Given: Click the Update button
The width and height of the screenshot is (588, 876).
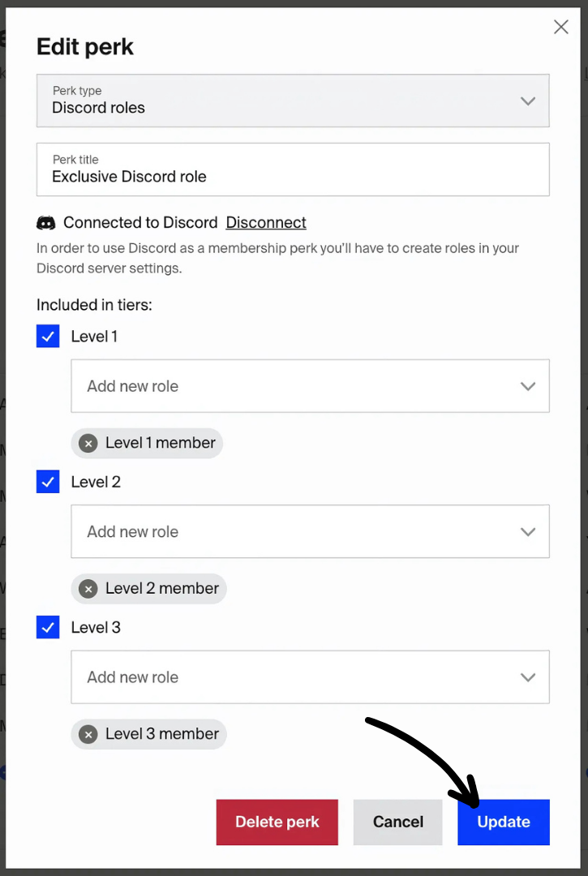Looking at the screenshot, I should [x=503, y=822].
